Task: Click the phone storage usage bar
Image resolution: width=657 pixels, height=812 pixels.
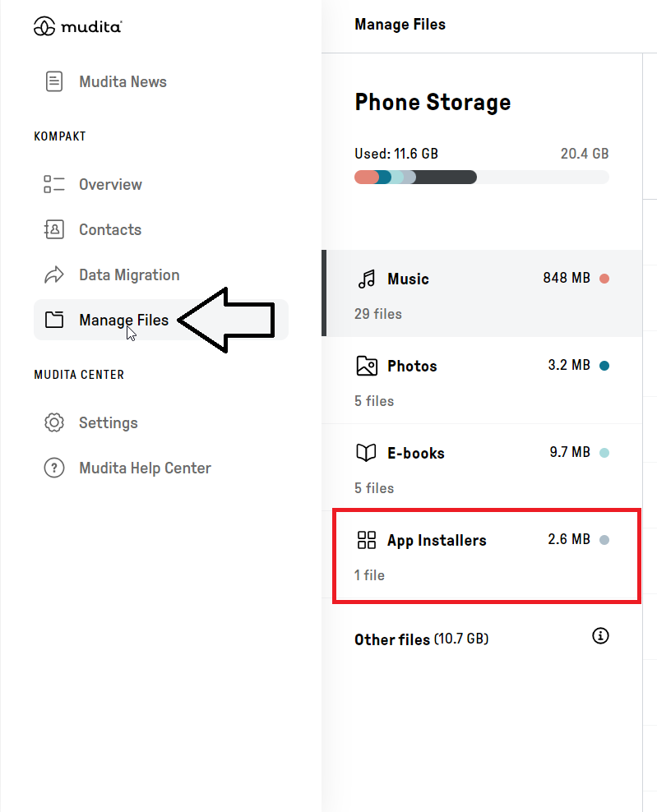Action: point(481,177)
